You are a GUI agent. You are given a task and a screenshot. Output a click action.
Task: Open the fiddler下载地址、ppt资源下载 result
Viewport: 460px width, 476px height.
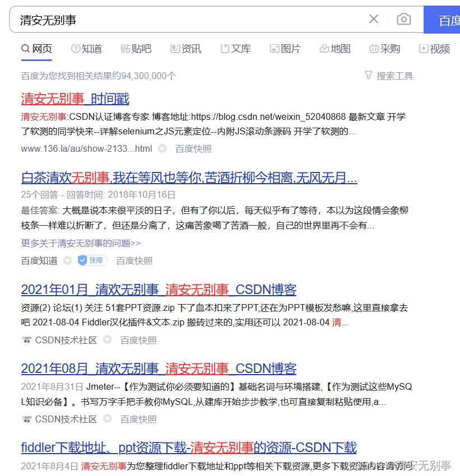(189, 447)
